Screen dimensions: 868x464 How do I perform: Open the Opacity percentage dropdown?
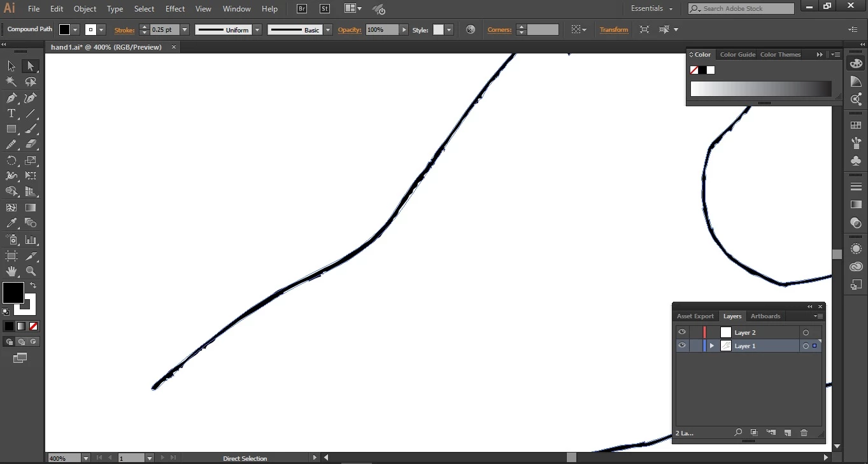click(404, 30)
